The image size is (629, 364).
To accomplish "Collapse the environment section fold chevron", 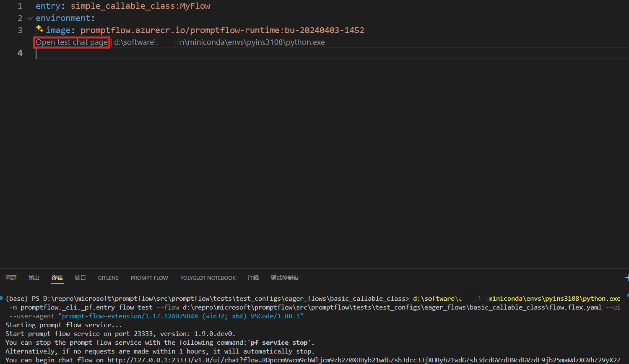I will point(30,18).
